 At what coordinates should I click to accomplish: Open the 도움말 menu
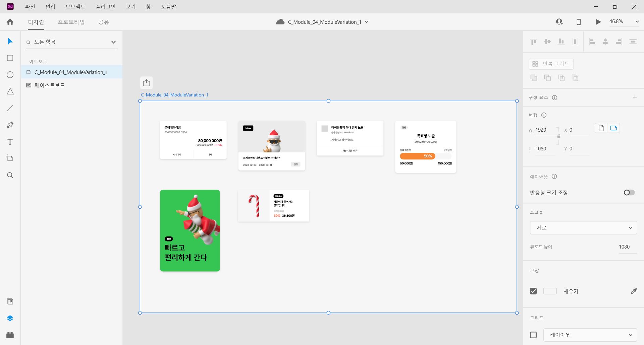[x=168, y=7]
